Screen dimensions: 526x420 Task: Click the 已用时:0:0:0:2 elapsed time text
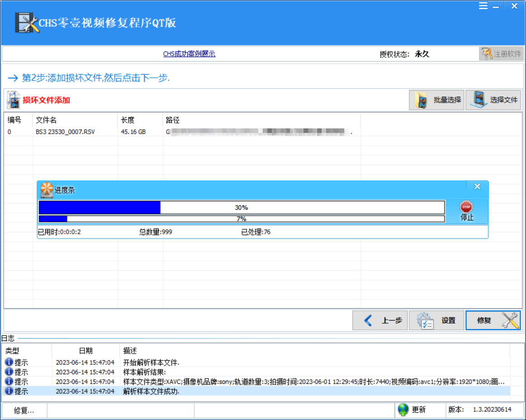[x=59, y=232]
